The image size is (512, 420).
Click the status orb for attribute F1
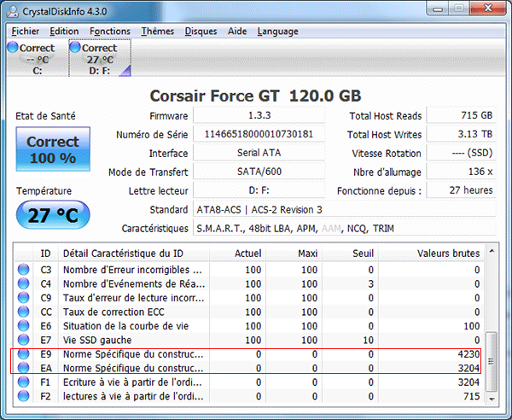(23, 382)
